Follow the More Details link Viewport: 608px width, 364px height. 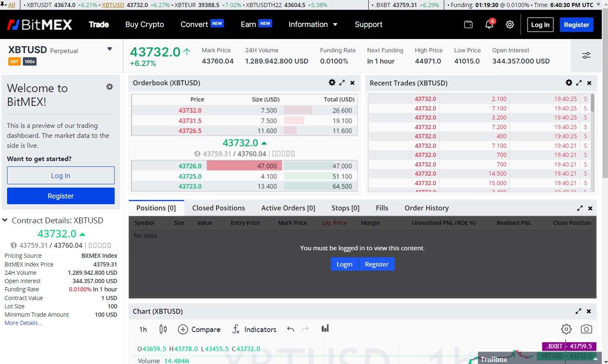[x=23, y=323]
